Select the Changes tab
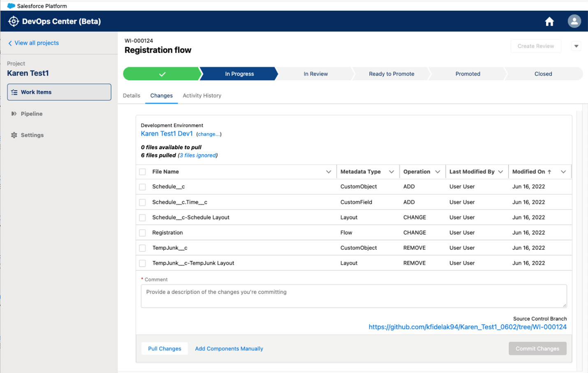The image size is (588, 373). click(161, 96)
